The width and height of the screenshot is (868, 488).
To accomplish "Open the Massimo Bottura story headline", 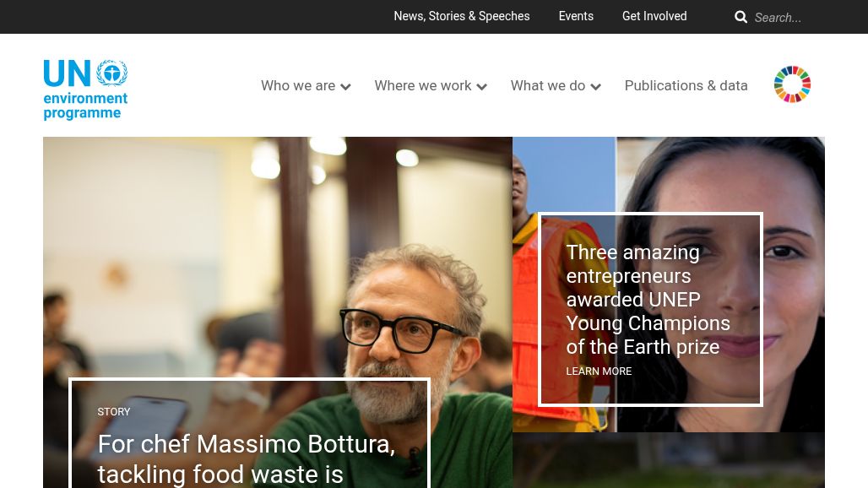I will click(246, 459).
